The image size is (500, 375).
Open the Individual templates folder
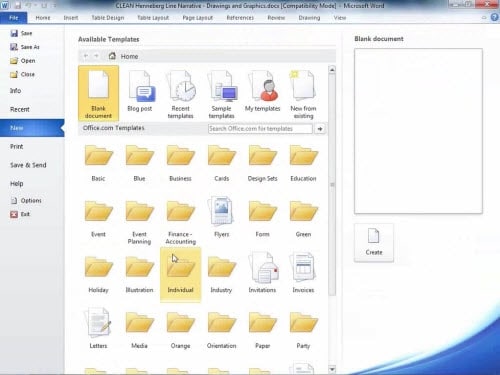180,274
